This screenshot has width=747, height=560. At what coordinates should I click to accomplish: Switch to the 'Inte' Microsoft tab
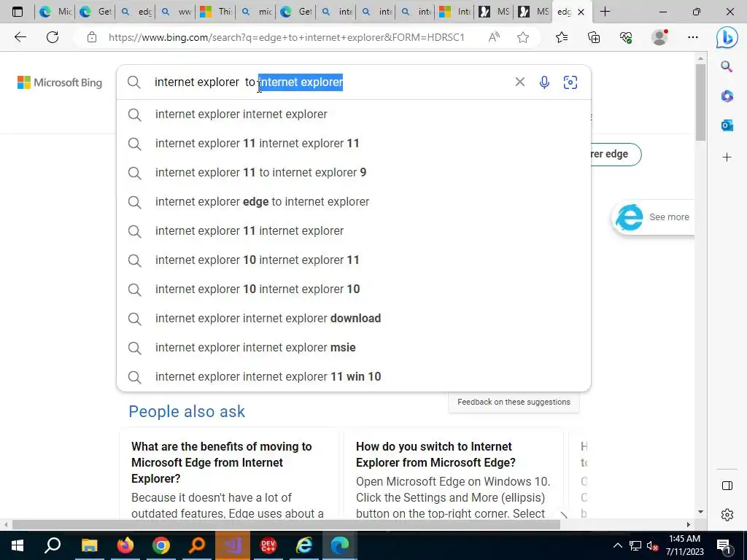[455, 12]
